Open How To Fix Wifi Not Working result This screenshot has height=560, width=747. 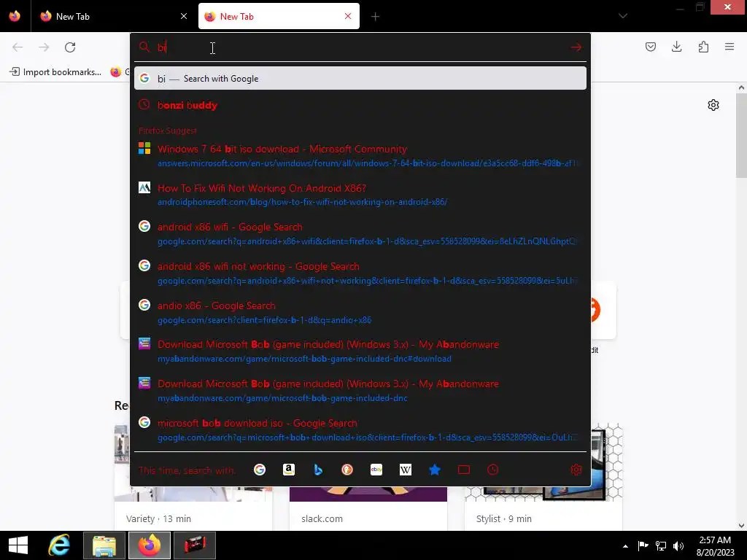pos(360,195)
